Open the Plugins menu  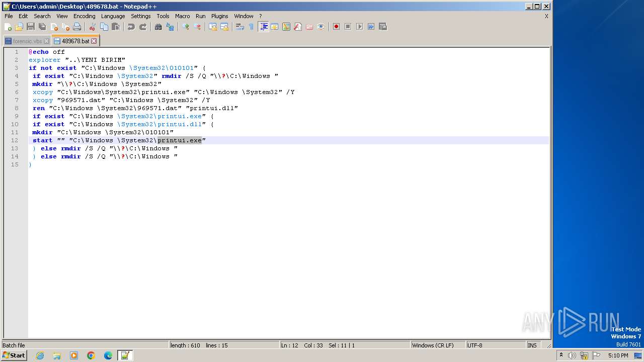coord(219,16)
